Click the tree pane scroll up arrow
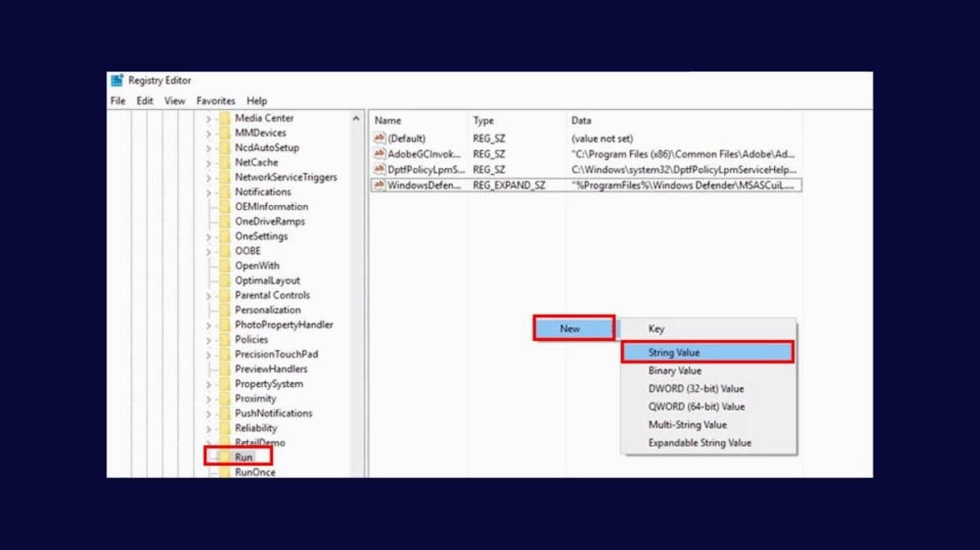This screenshot has height=550, width=980. tap(356, 119)
